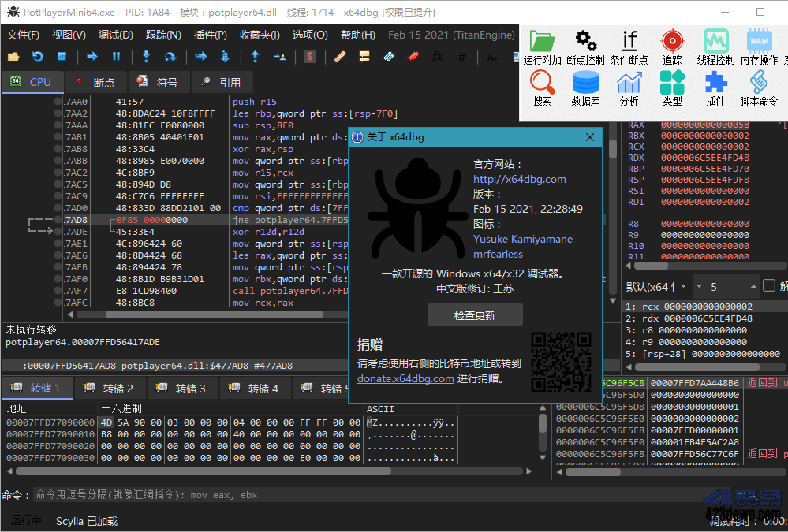Open the 分析 chart icon
The width and height of the screenshot is (788, 532).
[x=629, y=83]
